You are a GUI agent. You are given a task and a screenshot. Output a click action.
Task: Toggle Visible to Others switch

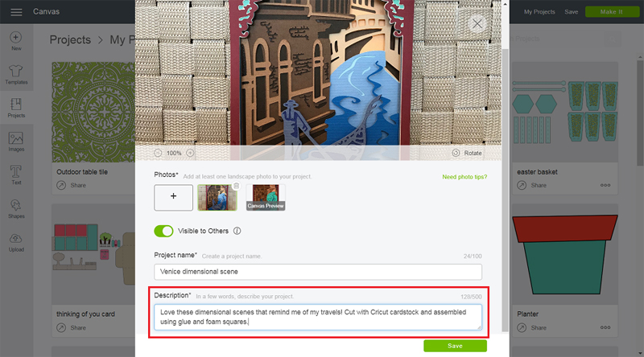click(x=163, y=231)
